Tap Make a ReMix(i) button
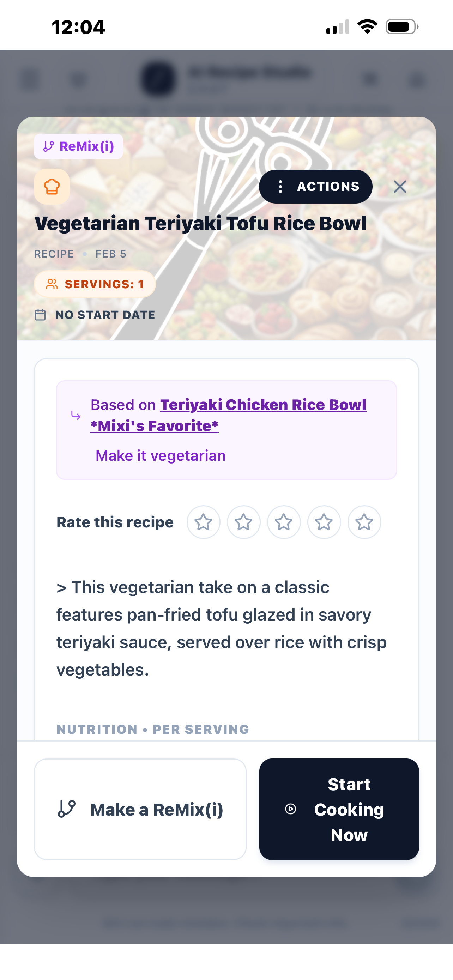 point(140,809)
